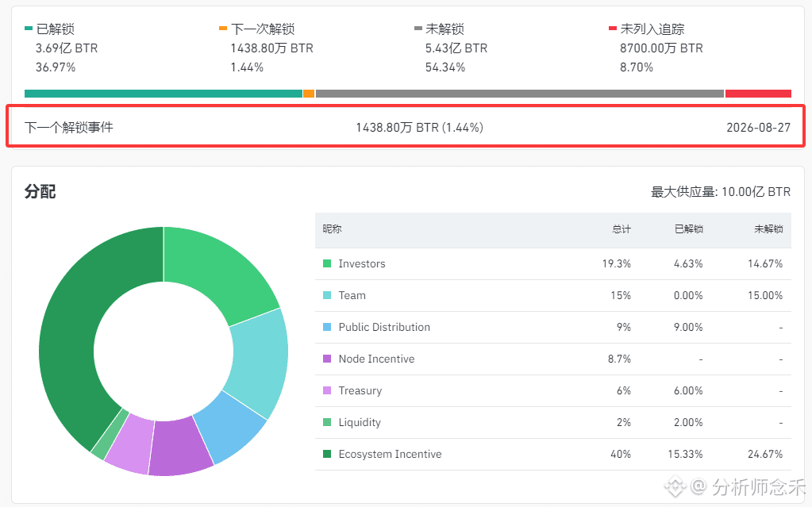This screenshot has width=812, height=507.
Task: Select the Investors 14.67% locked cell
Action: (x=765, y=263)
